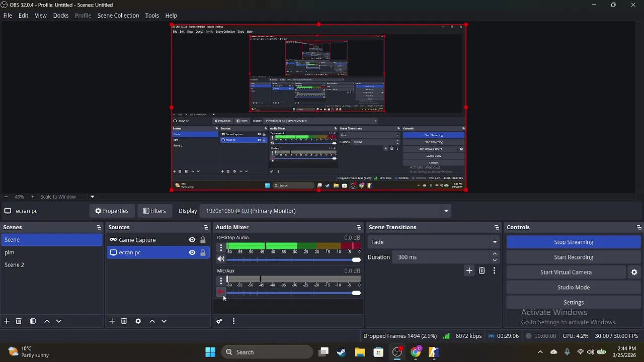Open Steam from taskbar
The image size is (644, 362).
tap(342, 352)
